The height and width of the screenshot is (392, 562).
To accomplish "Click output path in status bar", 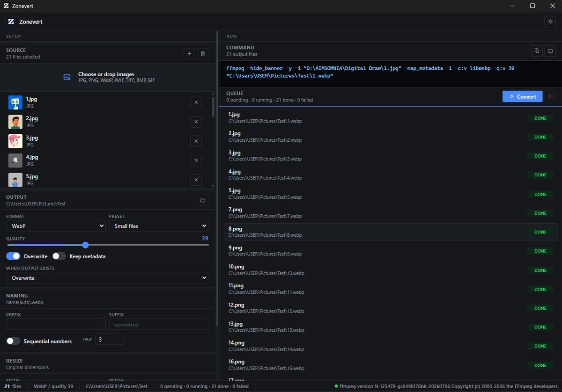I will [117, 386].
